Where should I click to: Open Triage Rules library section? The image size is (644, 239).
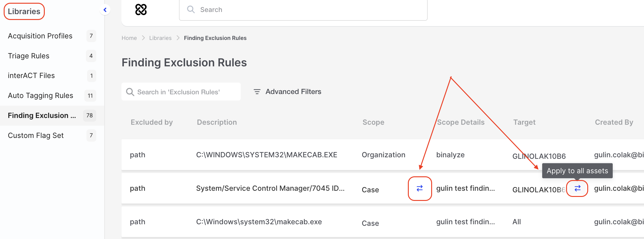(29, 56)
